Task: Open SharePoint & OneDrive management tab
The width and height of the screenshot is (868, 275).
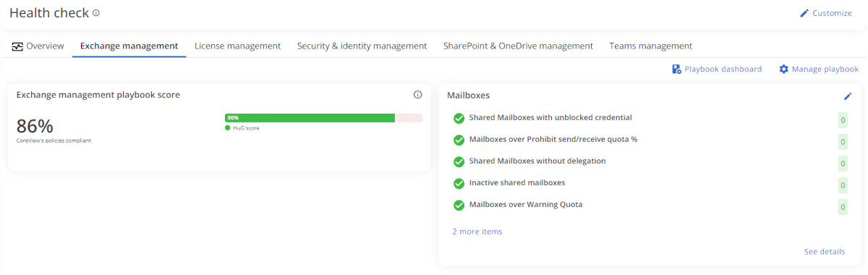Action: [518, 46]
